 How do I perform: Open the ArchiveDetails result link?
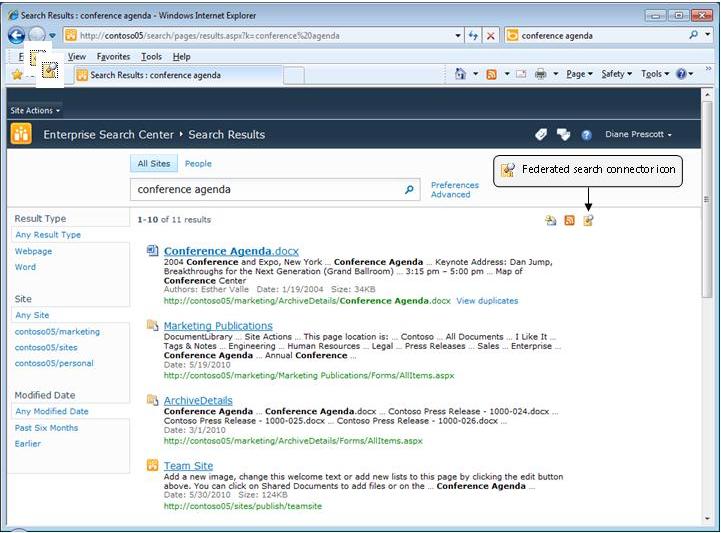coord(198,400)
